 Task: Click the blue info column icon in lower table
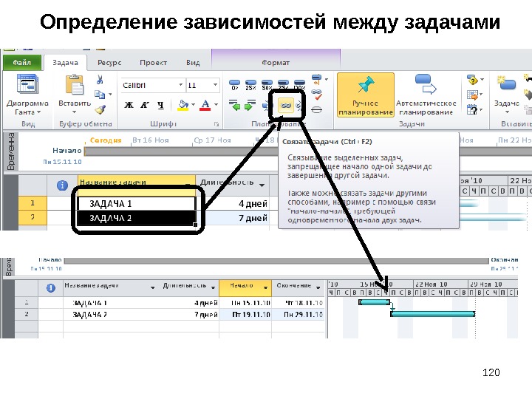click(50, 288)
